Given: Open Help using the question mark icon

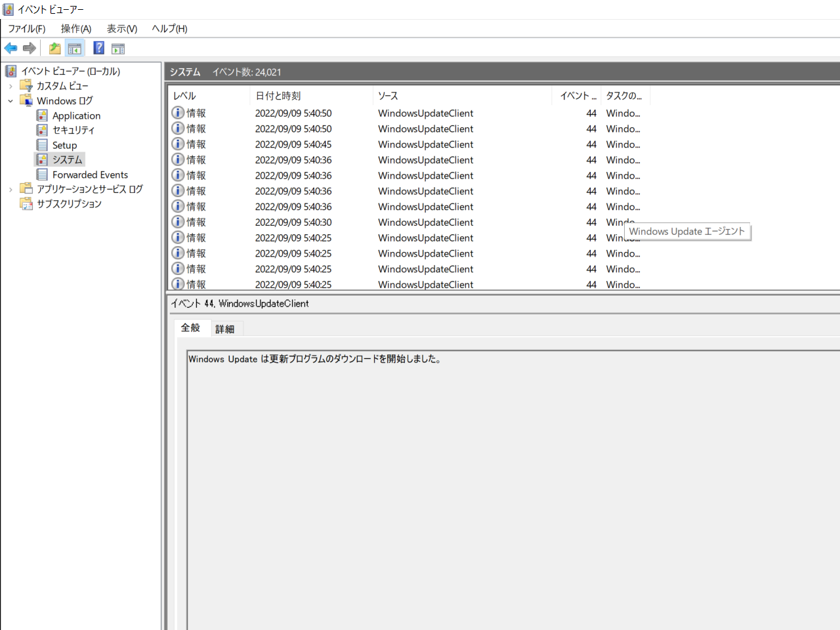Looking at the screenshot, I should pyautogui.click(x=98, y=48).
